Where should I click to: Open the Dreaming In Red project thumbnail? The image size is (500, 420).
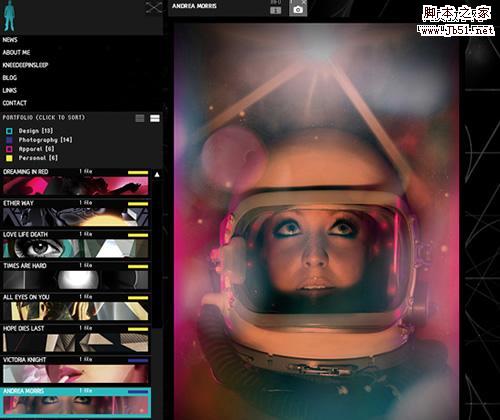point(76,186)
